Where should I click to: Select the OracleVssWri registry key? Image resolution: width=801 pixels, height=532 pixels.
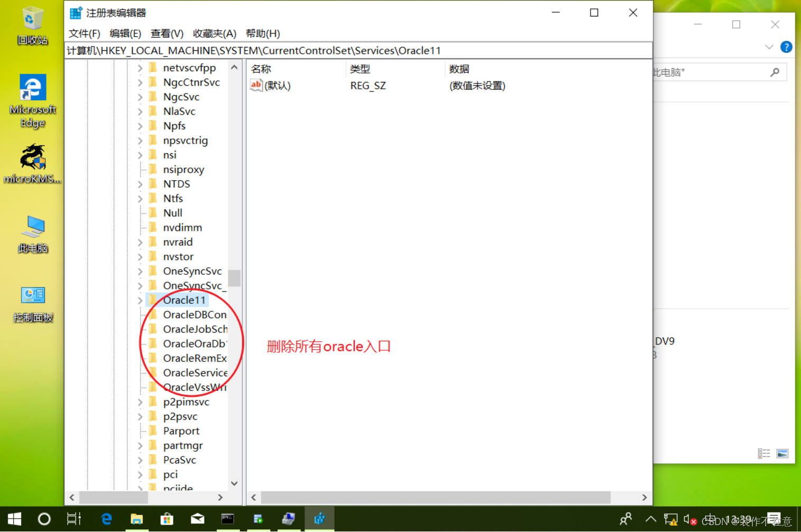click(195, 387)
